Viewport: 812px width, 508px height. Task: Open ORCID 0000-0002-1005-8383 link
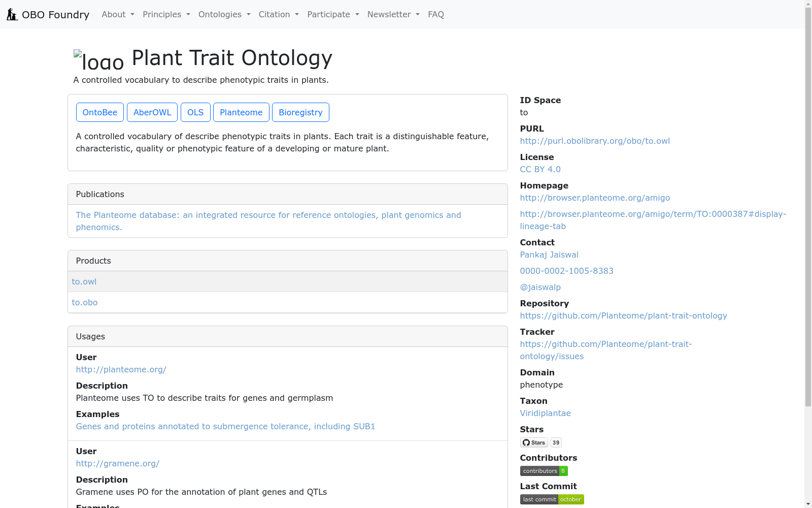pyautogui.click(x=567, y=271)
